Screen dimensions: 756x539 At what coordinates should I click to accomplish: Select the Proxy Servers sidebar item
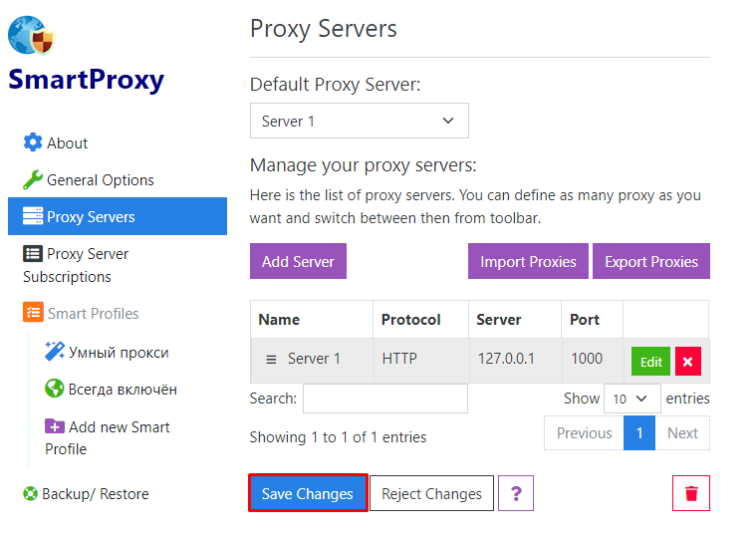point(118,216)
